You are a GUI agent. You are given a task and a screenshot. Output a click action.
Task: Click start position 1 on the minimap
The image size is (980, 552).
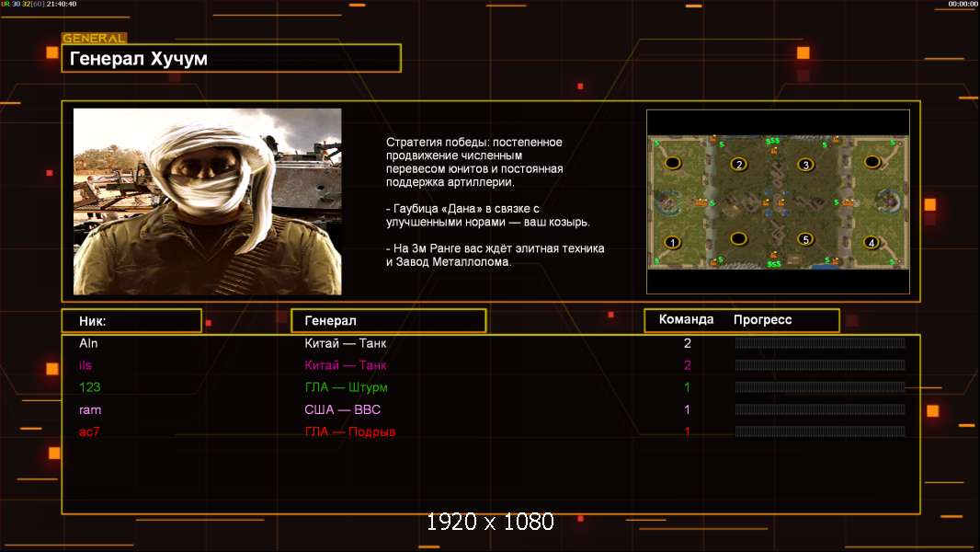[673, 242]
